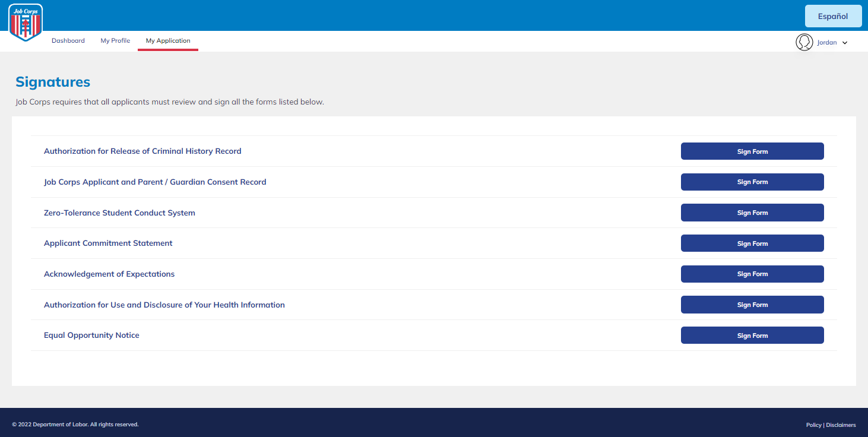Screen dimensions: 868x437
Task: Sign the Health Information disclosure authorization
Action: pos(752,305)
